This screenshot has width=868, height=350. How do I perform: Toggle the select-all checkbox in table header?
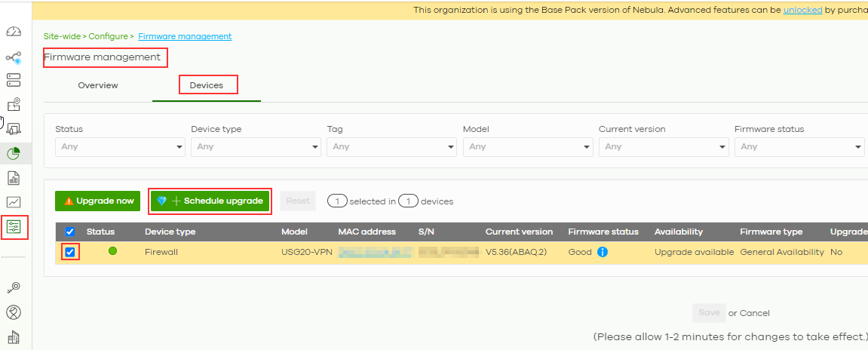pyautogui.click(x=70, y=232)
